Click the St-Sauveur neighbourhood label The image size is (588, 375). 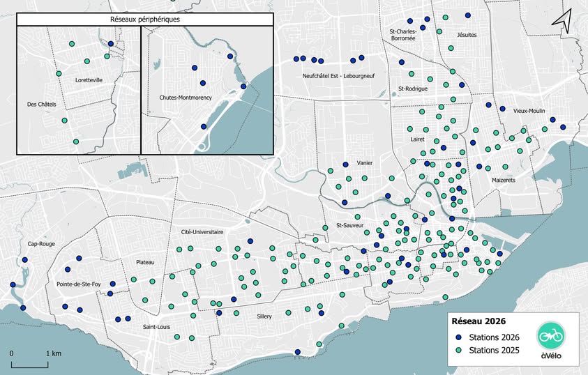point(349,226)
